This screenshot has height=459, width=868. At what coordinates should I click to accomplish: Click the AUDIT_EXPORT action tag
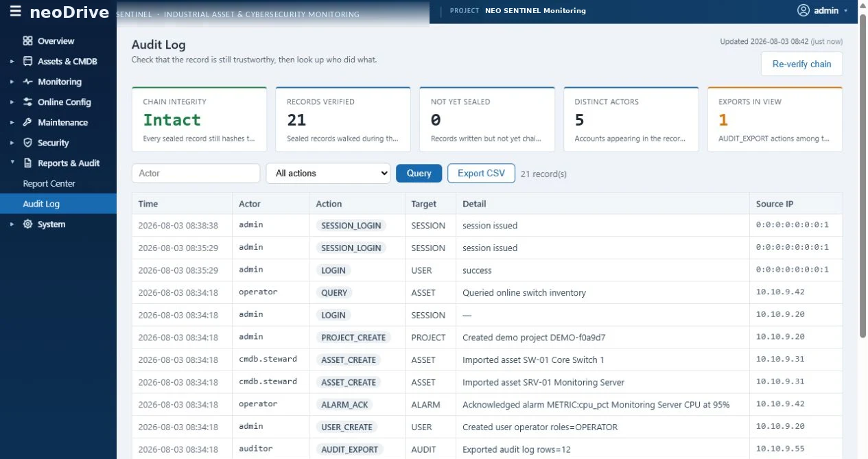click(349, 449)
